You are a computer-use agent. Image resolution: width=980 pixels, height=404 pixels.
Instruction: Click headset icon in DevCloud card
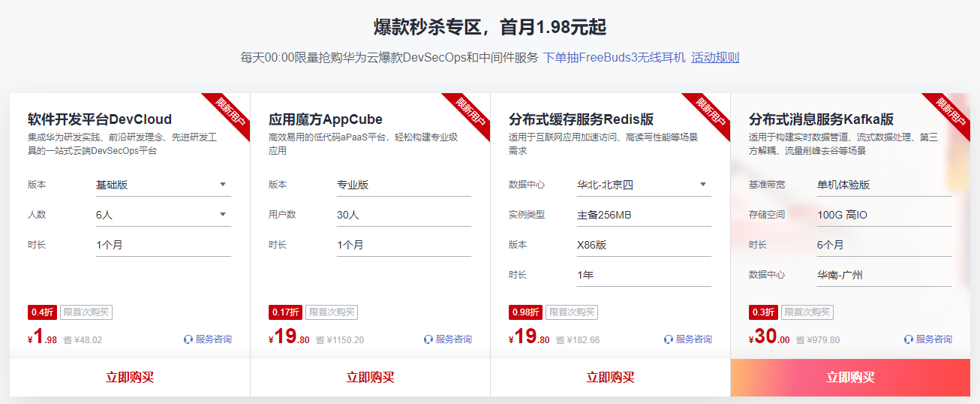[188, 339]
